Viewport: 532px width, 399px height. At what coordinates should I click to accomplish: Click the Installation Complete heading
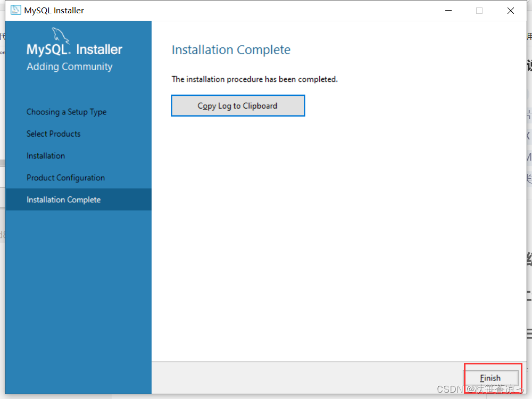231,50
